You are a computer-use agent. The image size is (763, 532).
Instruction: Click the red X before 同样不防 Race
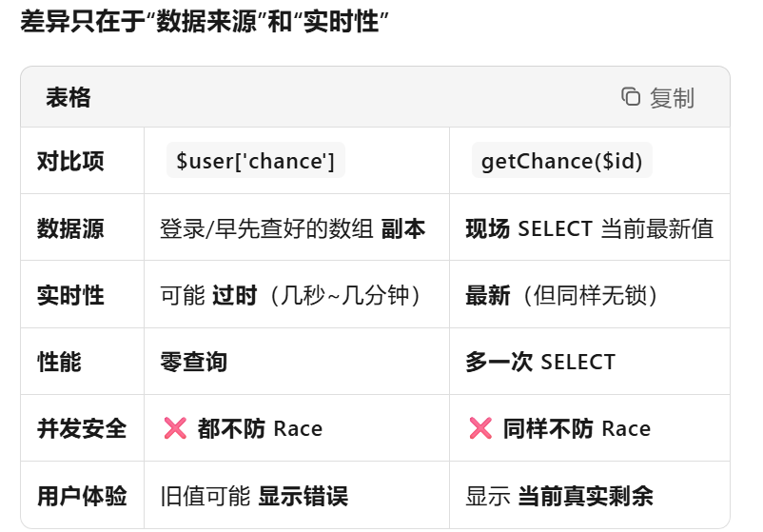[x=480, y=428]
